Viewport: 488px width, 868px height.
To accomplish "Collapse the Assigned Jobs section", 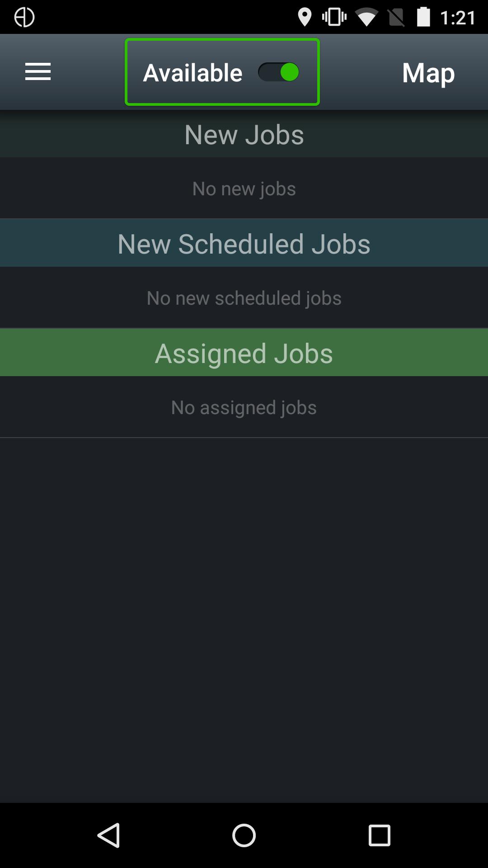I will pos(244,353).
